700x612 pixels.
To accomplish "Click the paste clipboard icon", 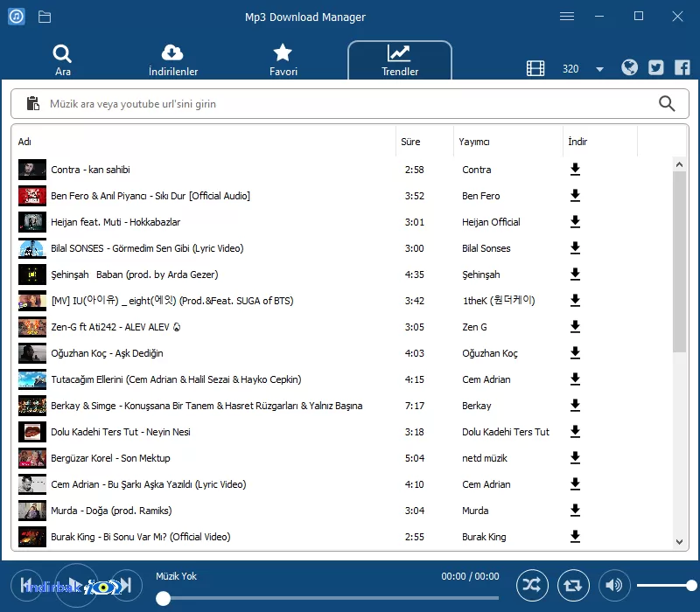I will 32,103.
